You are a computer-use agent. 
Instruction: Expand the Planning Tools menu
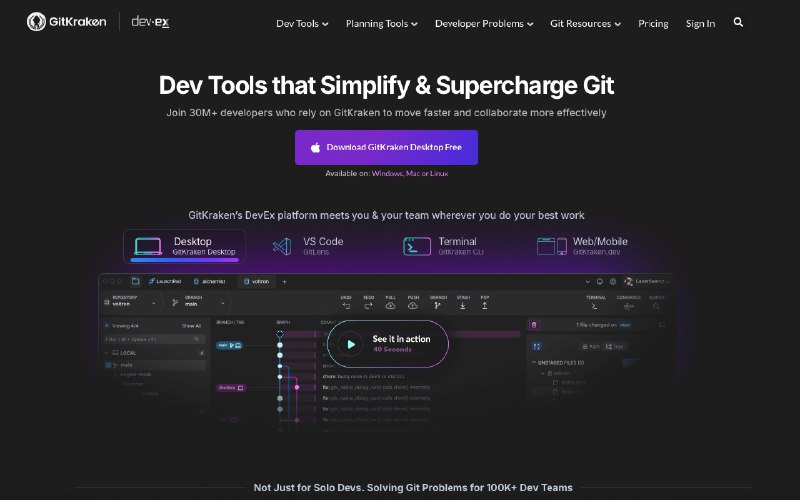[382, 23]
